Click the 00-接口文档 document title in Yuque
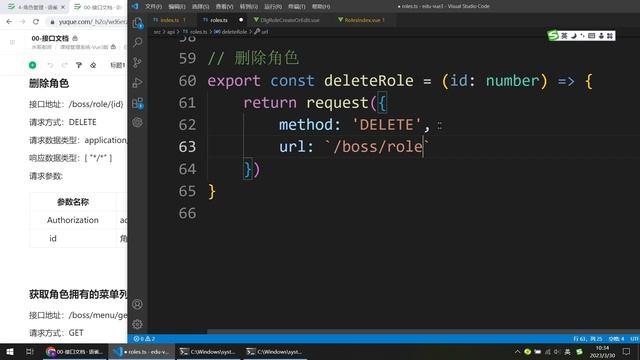640x360 pixels. [x=50, y=38]
